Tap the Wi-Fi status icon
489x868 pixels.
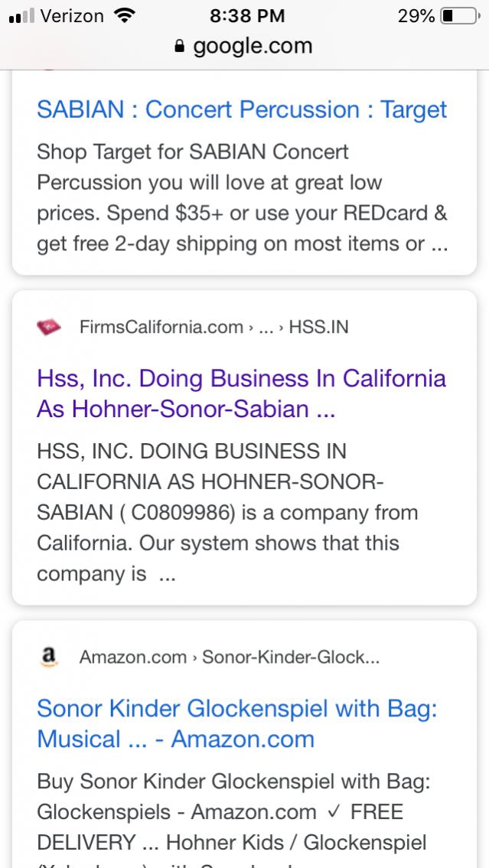(x=122, y=15)
